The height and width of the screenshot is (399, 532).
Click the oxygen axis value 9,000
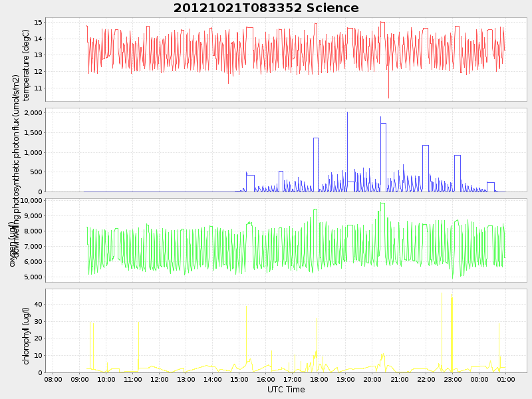33,215
